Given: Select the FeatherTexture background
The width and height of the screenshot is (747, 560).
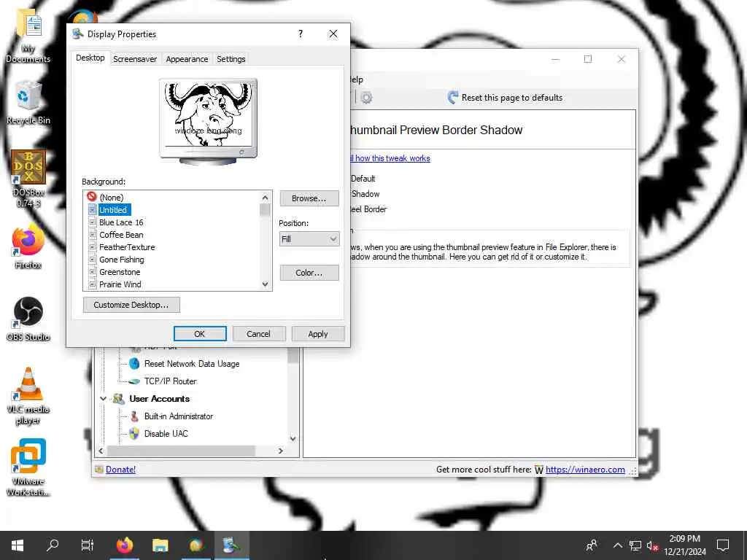Looking at the screenshot, I should (x=127, y=247).
